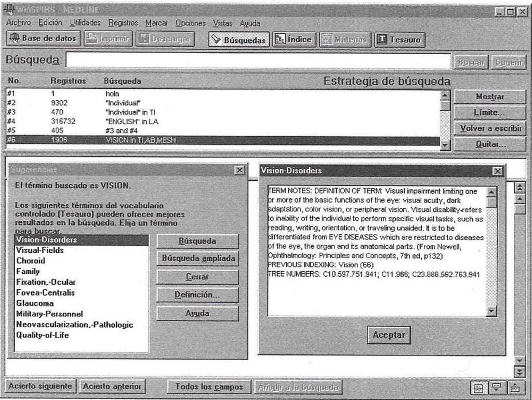Click the Ayuda button in Sugerencias dialog
Screen dimensions: 532x400
197,313
